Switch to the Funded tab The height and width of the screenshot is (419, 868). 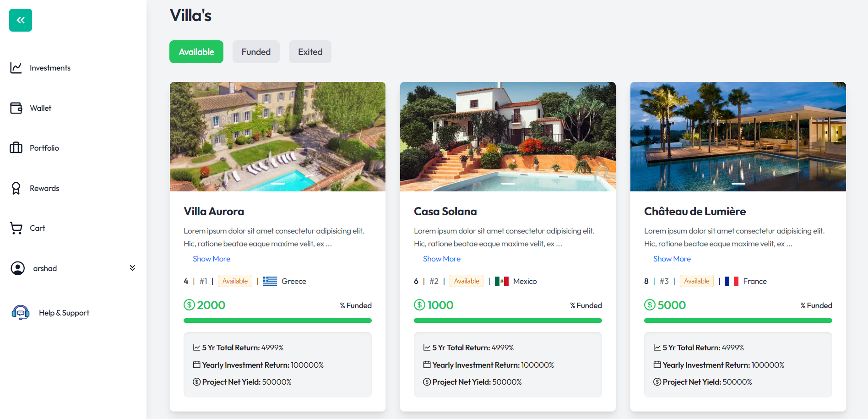[256, 52]
